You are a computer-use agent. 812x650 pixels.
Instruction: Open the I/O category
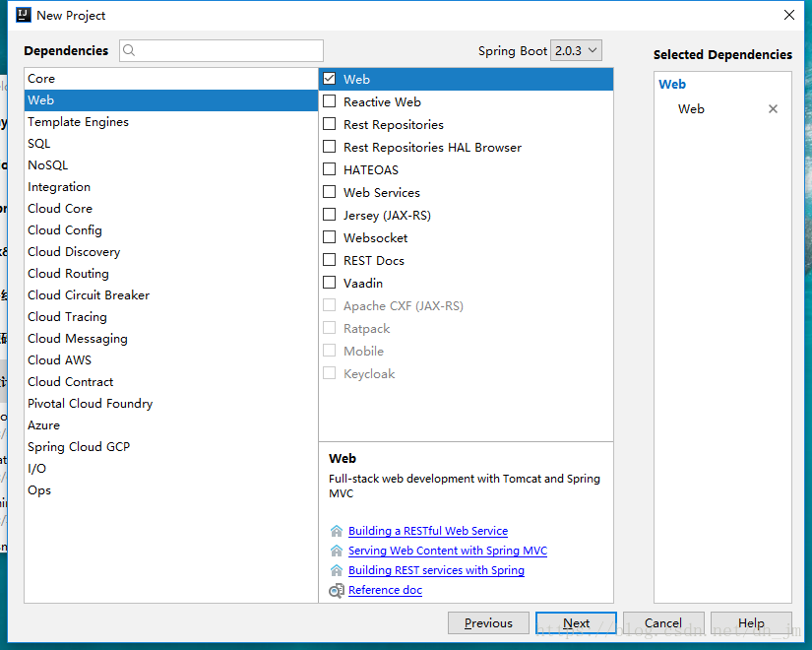[171, 469]
